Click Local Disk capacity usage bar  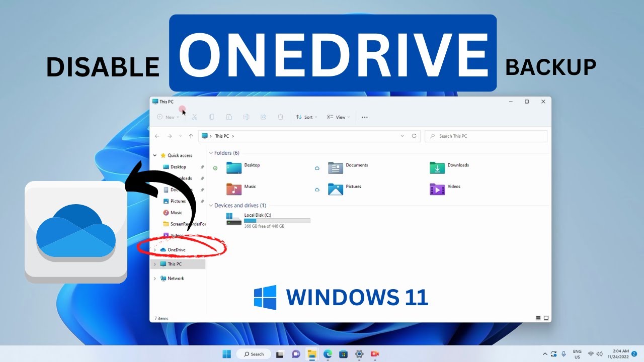(277, 221)
